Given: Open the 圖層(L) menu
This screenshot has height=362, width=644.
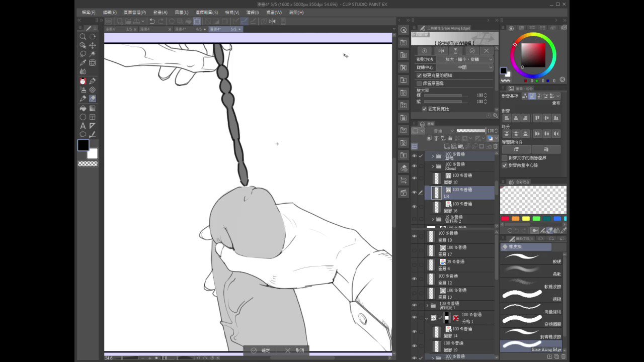Looking at the screenshot, I should point(182,13).
